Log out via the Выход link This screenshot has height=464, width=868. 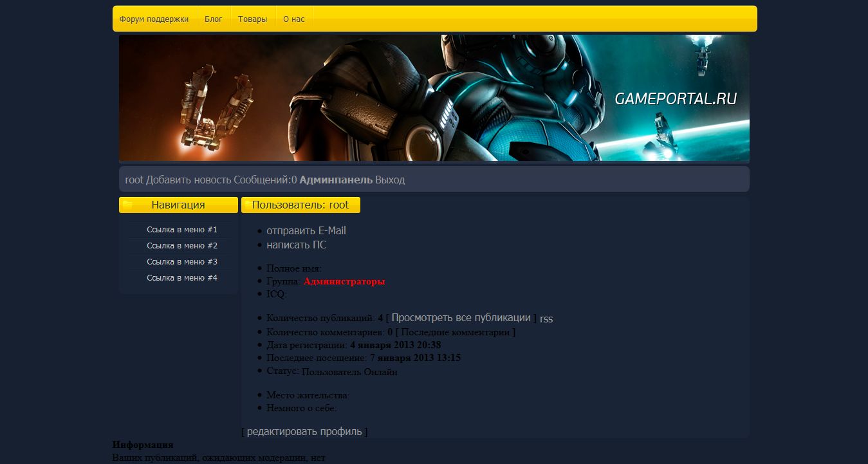tap(390, 180)
